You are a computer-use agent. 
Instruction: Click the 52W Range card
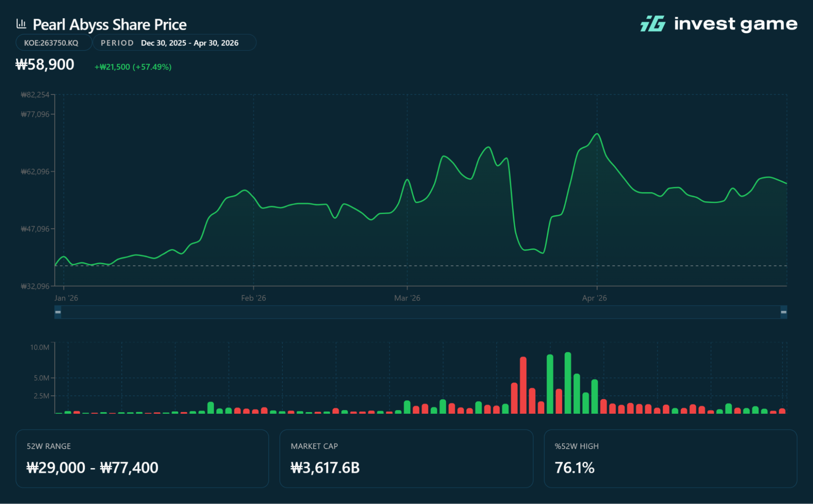pos(142,458)
